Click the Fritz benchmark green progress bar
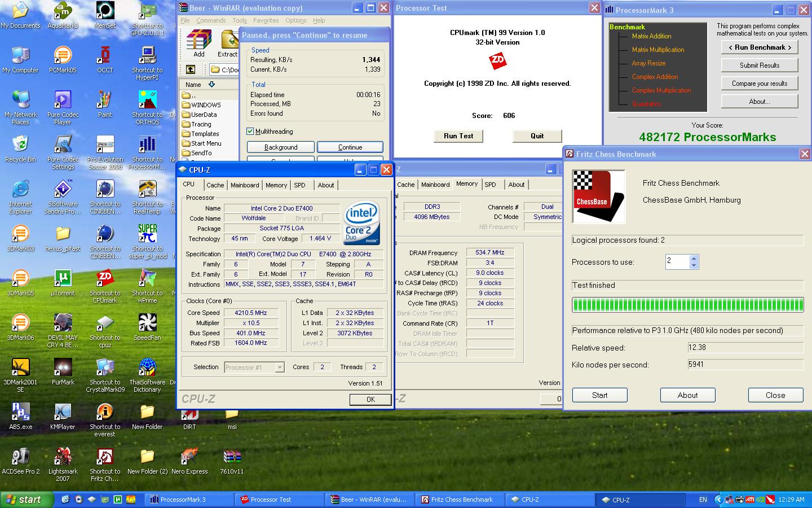The image size is (812, 508). pos(688,305)
